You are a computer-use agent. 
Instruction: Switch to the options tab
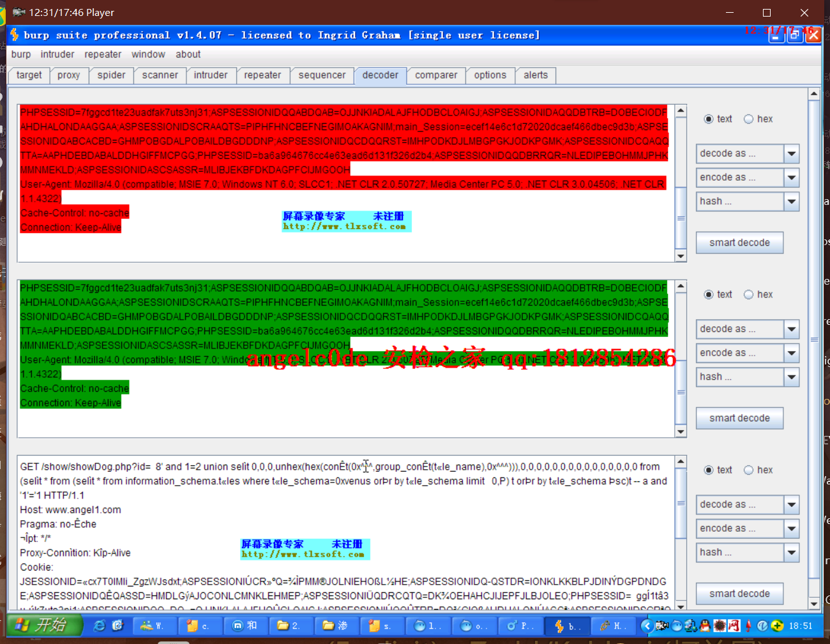pos(490,75)
